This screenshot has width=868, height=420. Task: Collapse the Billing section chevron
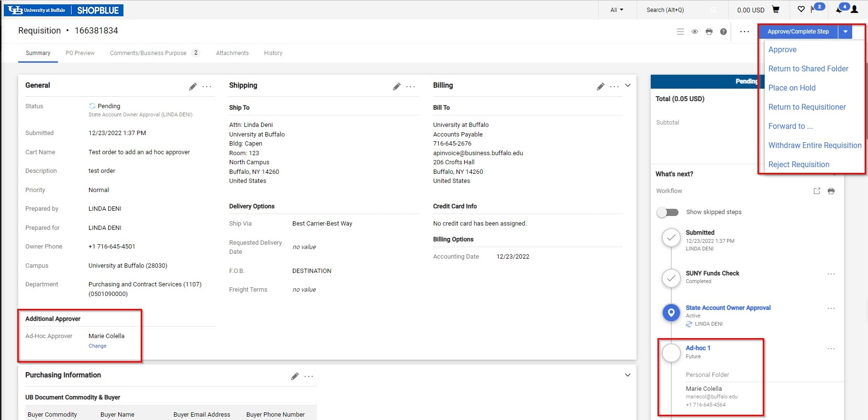click(628, 86)
